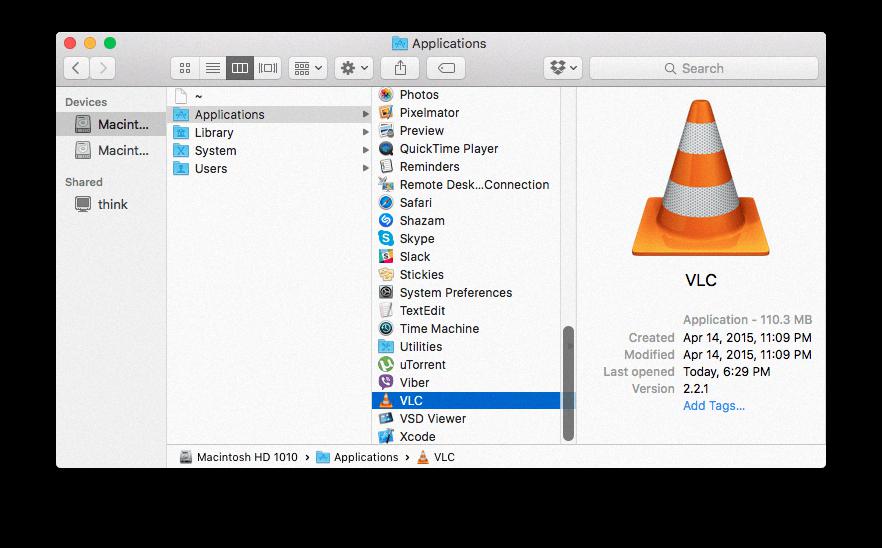Click the Add Tags... link
The height and width of the screenshot is (548, 882).
[x=714, y=406]
